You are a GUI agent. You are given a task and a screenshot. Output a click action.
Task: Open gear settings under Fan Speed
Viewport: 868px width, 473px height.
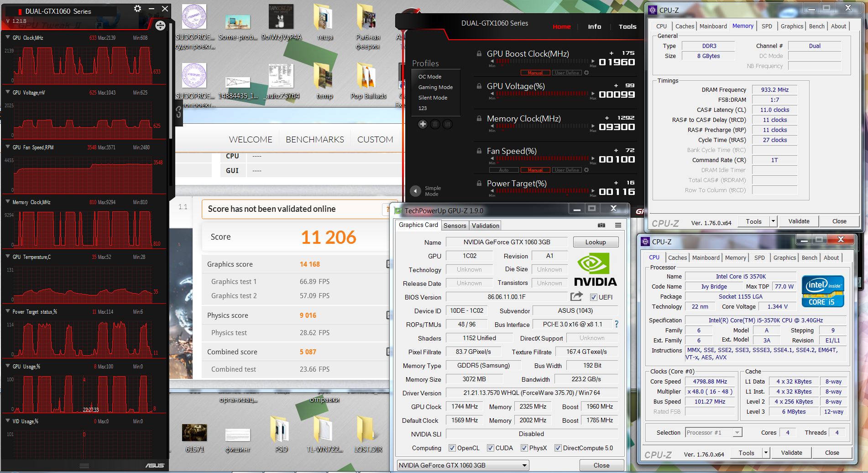(x=586, y=170)
